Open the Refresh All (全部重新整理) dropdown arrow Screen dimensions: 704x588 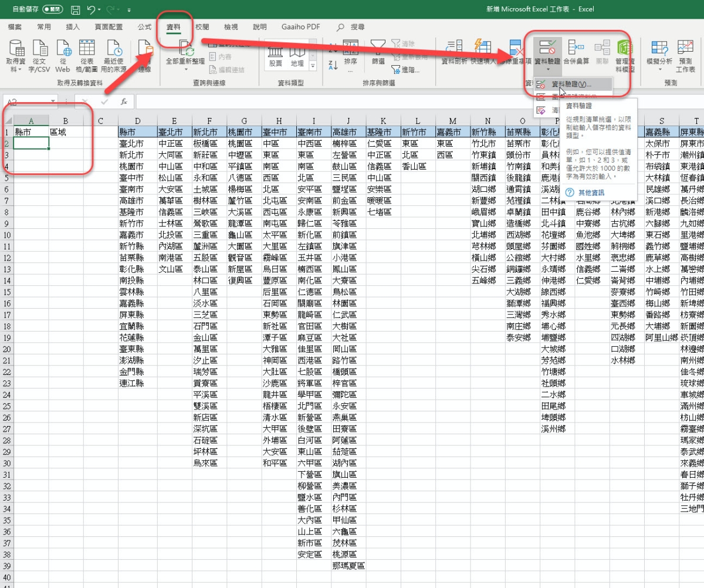coord(185,69)
